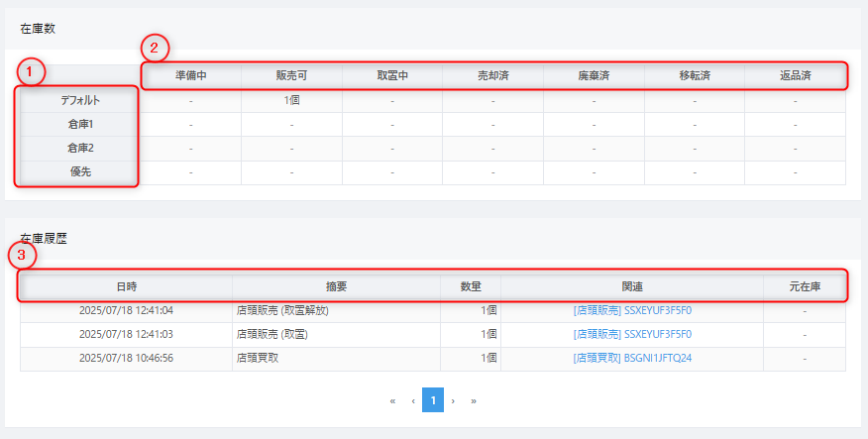Click the 返品済 column header
This screenshot has height=439, width=868.
click(x=795, y=76)
